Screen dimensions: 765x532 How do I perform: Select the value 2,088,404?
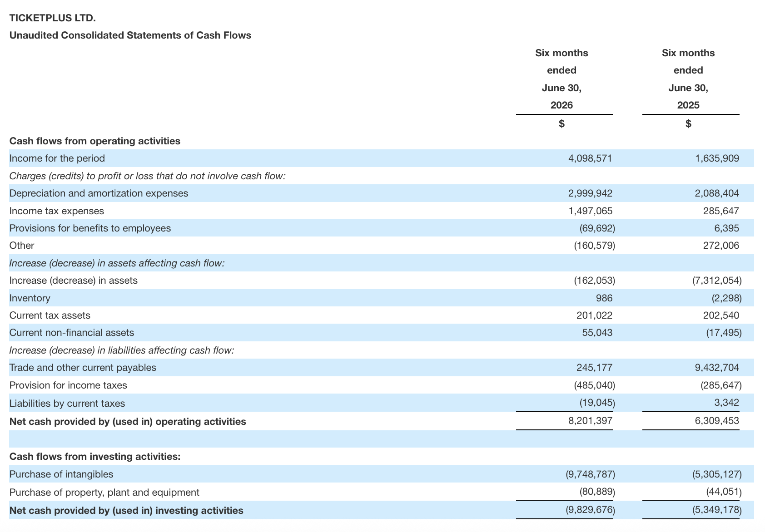[x=717, y=193]
